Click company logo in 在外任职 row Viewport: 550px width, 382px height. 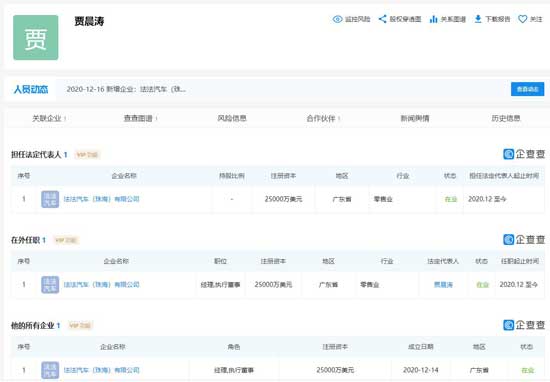point(50,284)
